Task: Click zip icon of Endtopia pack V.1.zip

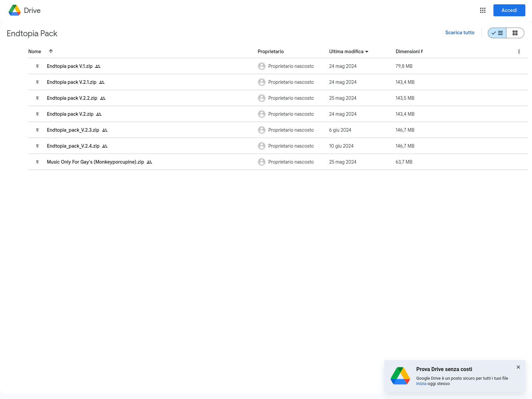Action: click(x=38, y=66)
